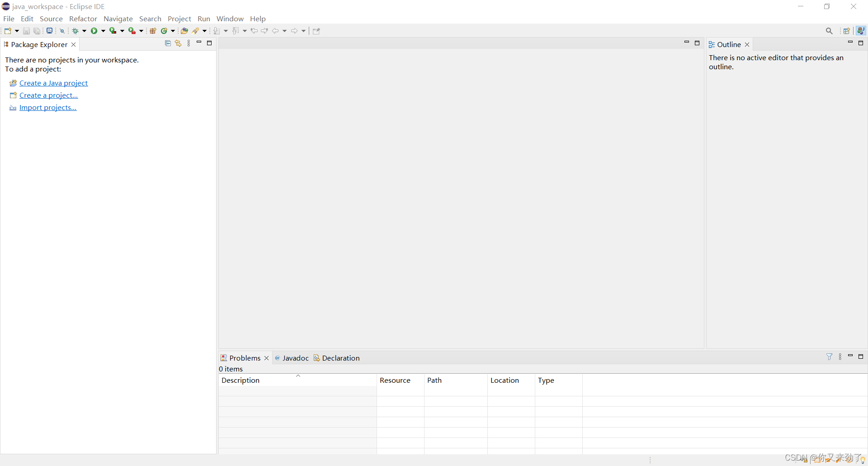
Task: Expand the Search flashlight dropdown arrow
Action: (x=205, y=31)
